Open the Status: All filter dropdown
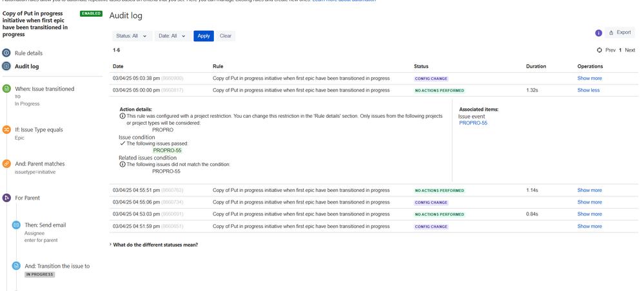Image resolution: width=644 pixels, height=291 pixels. coord(132,36)
